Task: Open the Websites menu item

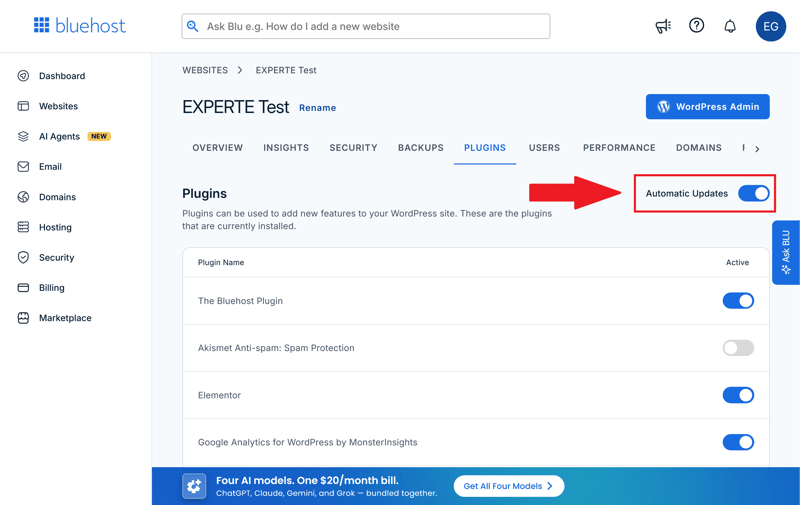Action: coord(59,106)
